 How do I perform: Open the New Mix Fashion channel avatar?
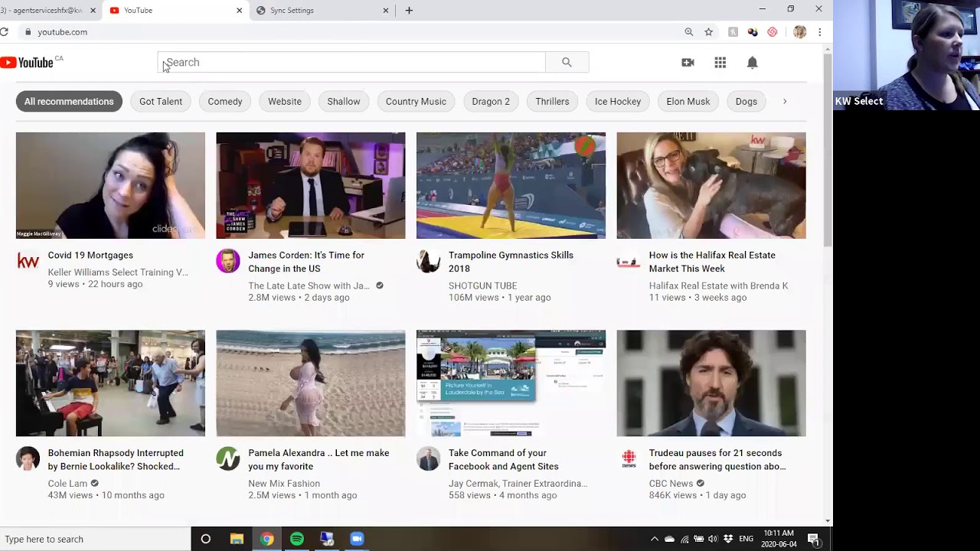tap(228, 459)
